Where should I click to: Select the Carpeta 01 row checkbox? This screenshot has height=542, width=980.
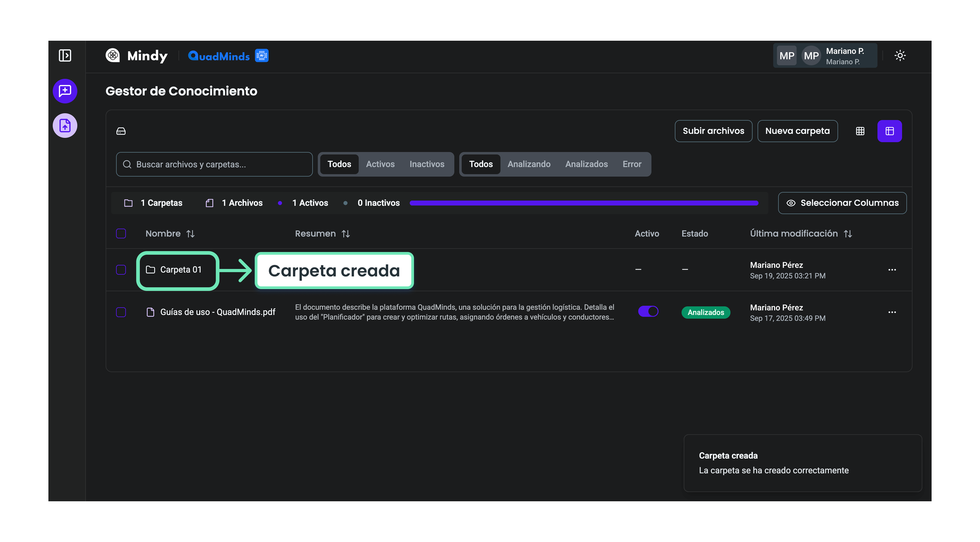(121, 270)
